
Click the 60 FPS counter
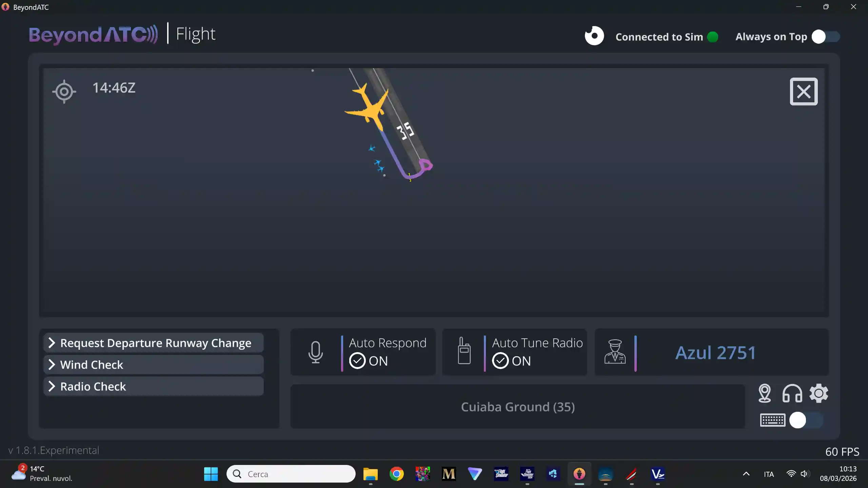pos(842,452)
